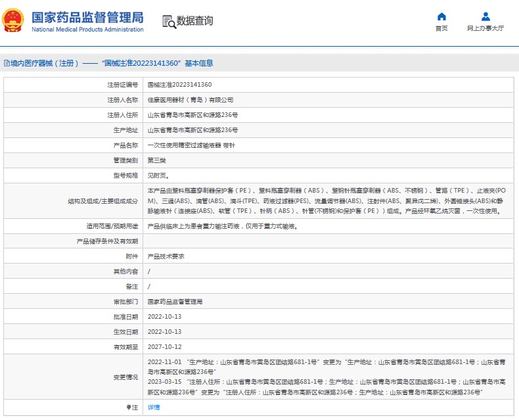Viewport: 519px width, 420px height.
Task: Click the 生效日期 row label
Action: pyautogui.click(x=125, y=332)
